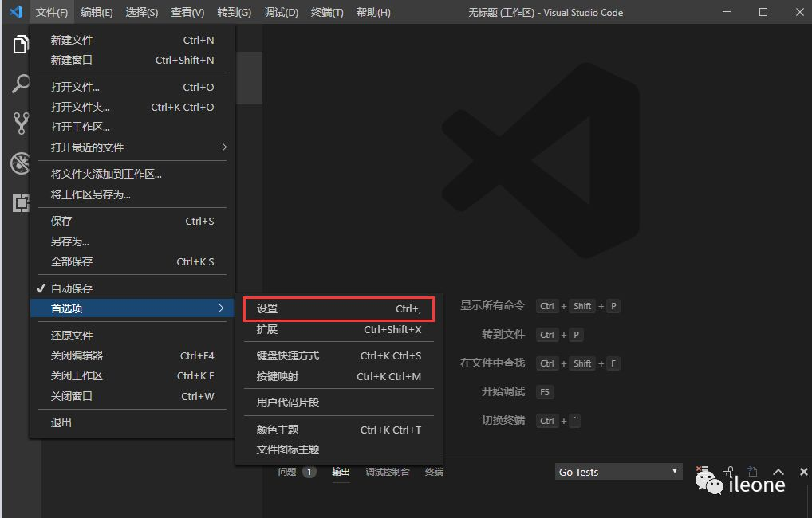The height and width of the screenshot is (518, 812).
Task: Open the 转到(G) menu
Action: [234, 12]
